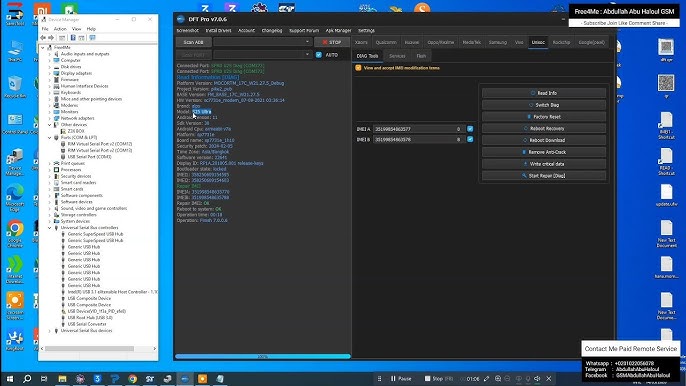Open the Help menu in Device Manager

tap(91, 29)
